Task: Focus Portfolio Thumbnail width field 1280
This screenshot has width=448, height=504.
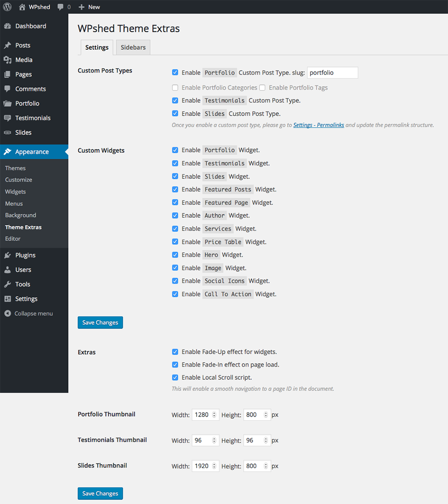Action: (206, 415)
